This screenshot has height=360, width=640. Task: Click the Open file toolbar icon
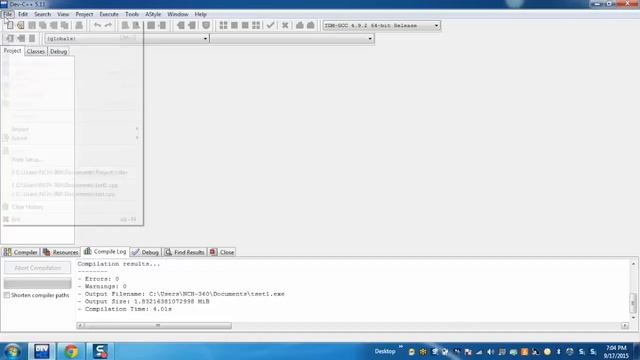click(20, 25)
